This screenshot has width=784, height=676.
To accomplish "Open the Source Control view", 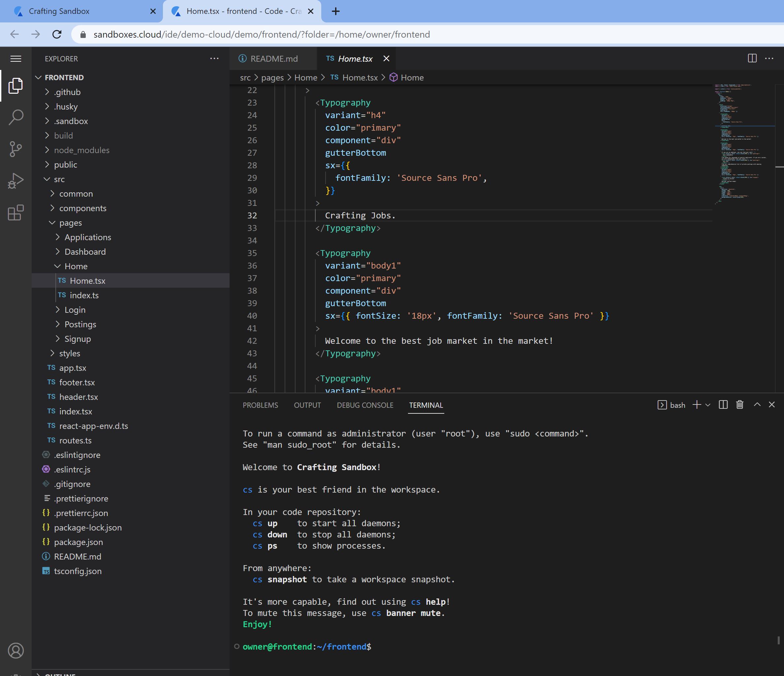I will (x=16, y=149).
